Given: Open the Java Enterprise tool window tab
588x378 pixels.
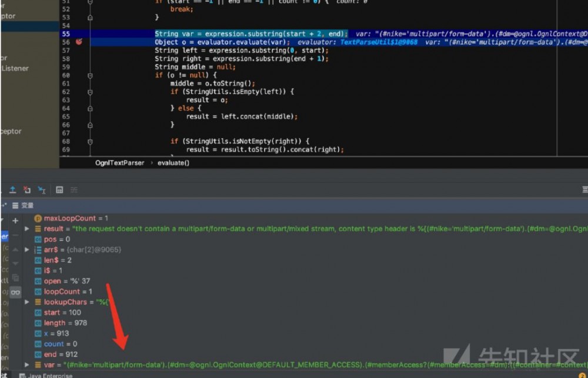Looking at the screenshot, I should (x=46, y=375).
